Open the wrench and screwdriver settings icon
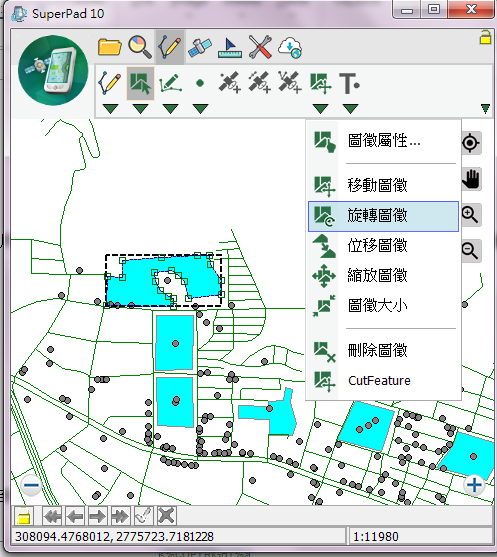The width and height of the screenshot is (497, 557). 260,47
